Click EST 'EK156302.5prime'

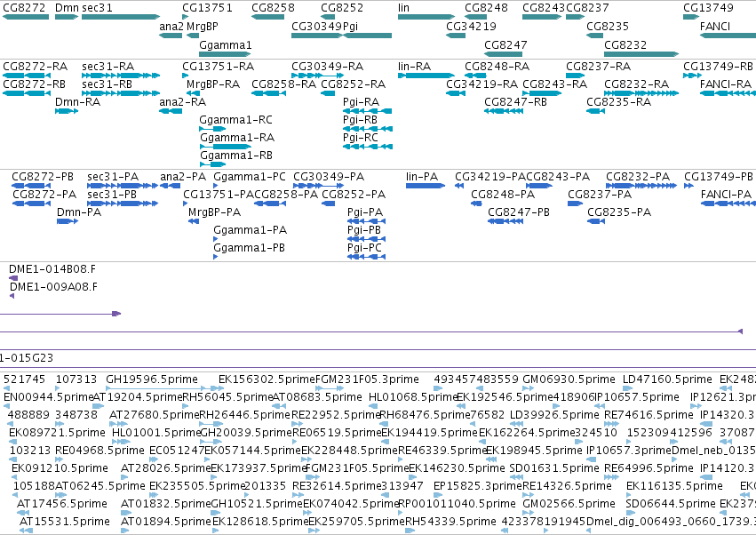267,379
